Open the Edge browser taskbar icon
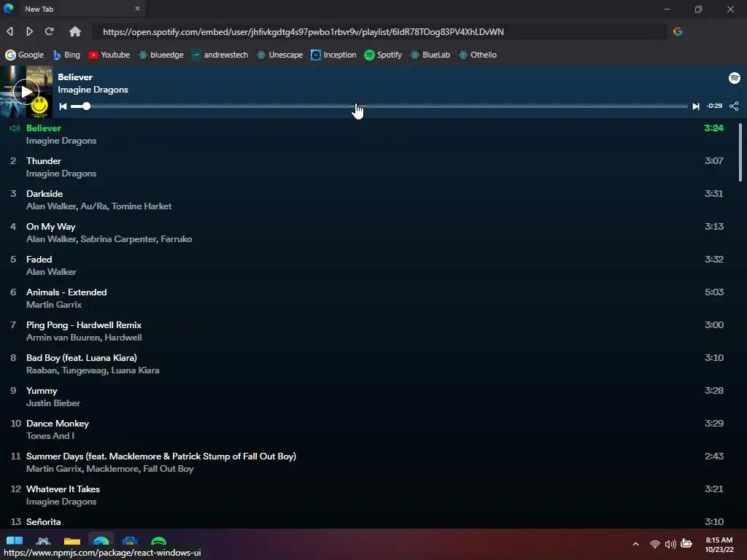 pyautogui.click(x=101, y=542)
